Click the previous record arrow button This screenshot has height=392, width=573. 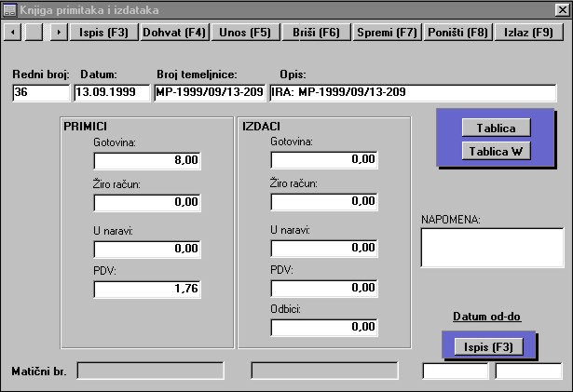point(12,32)
